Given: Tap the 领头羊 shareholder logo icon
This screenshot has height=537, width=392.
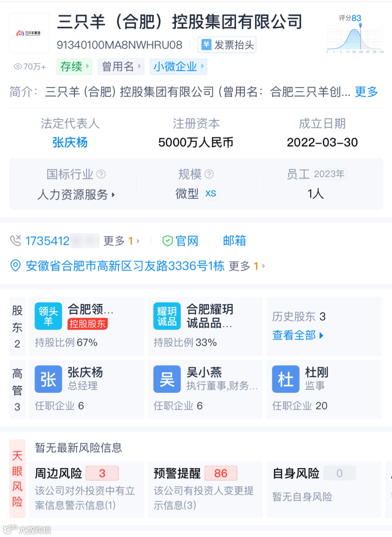Looking at the screenshot, I should click(x=48, y=316).
